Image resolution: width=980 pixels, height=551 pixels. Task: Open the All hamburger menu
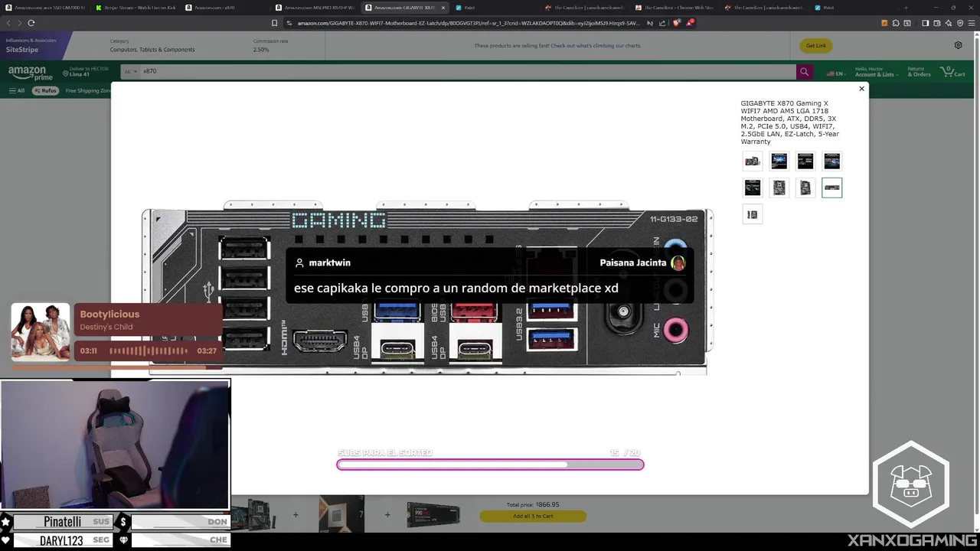[17, 90]
